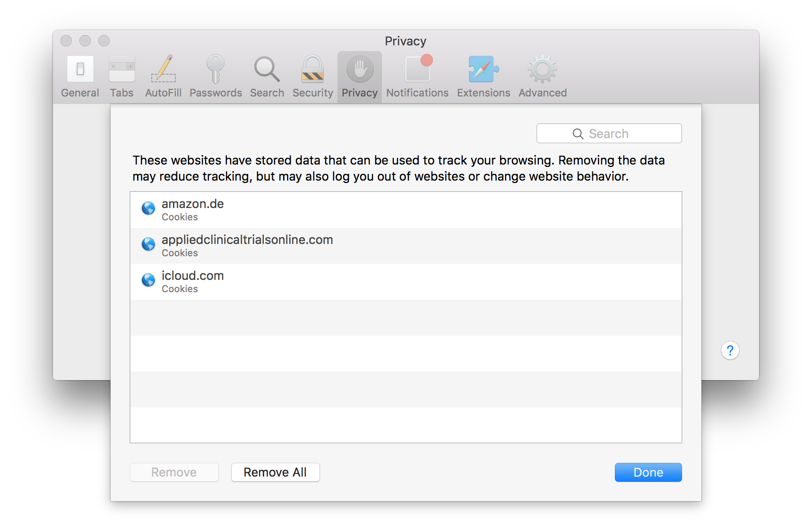Viewport: 812px width, 521px height.
Task: Open the General preferences pane
Action: click(80, 77)
